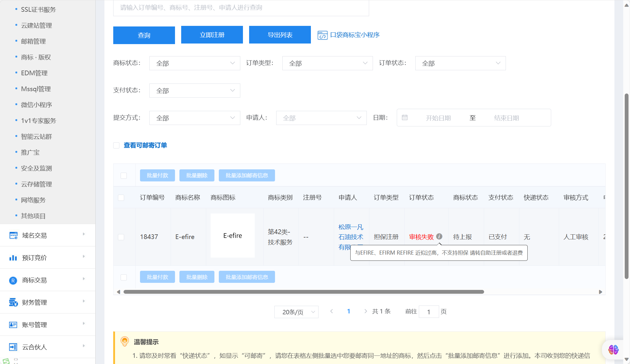Open 商标 · 版权 in the sidebar

pos(36,57)
